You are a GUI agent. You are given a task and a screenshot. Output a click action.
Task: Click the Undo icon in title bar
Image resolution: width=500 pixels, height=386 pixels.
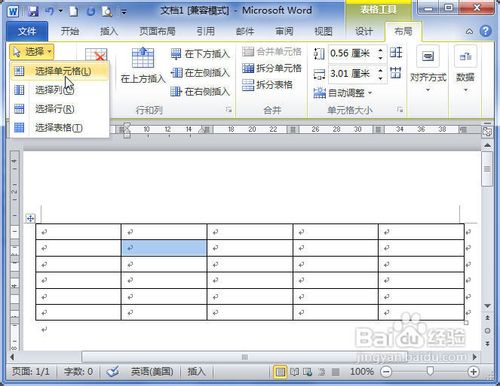tap(49, 11)
